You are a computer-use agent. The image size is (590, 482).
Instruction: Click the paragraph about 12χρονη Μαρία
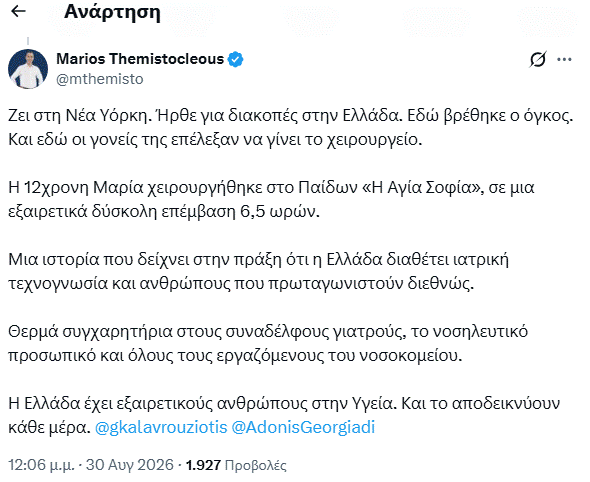pos(271,199)
